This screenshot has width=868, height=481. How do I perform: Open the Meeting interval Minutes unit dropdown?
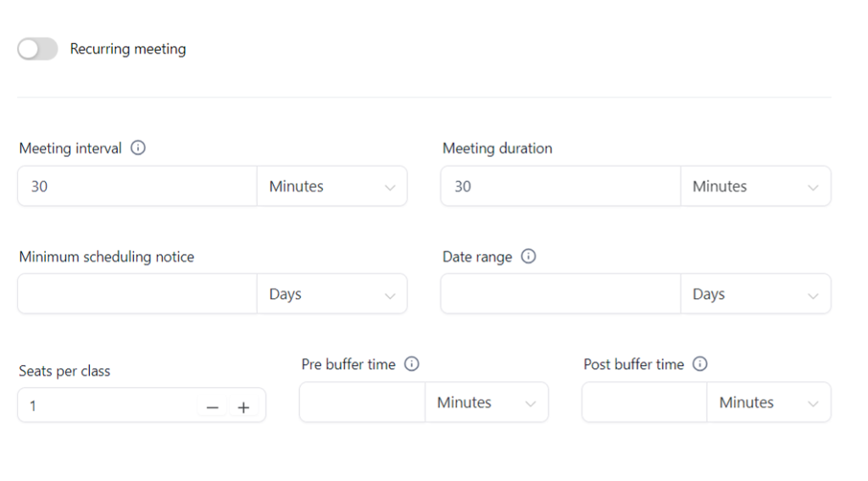point(332,186)
